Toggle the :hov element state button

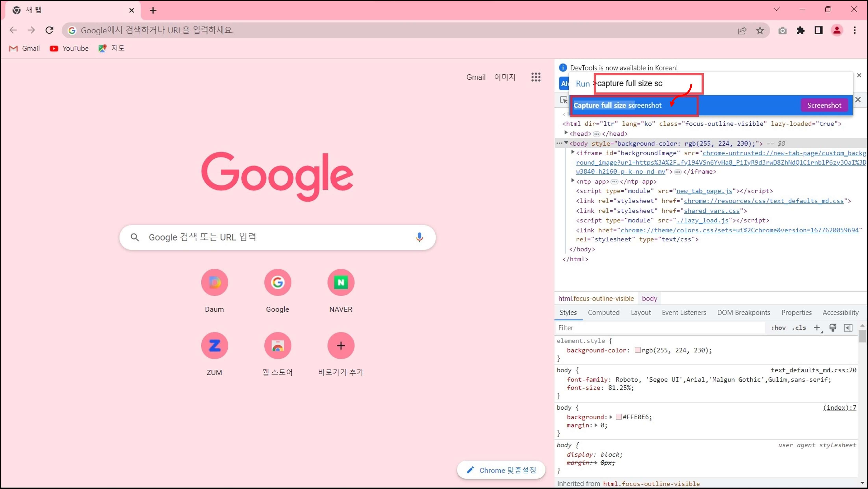778,328
